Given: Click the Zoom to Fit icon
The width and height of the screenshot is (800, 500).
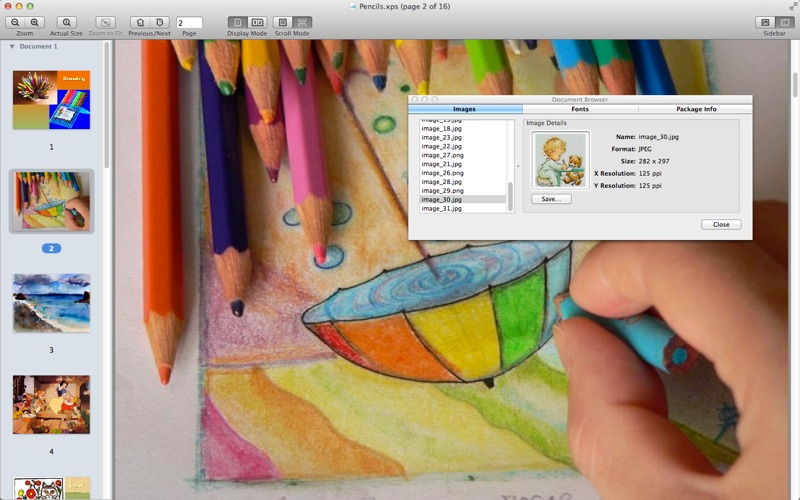Looking at the screenshot, I should (x=106, y=22).
